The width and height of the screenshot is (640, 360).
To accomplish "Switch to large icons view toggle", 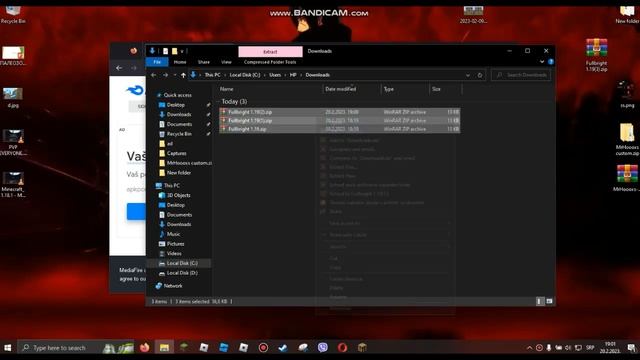I will pos(549,301).
